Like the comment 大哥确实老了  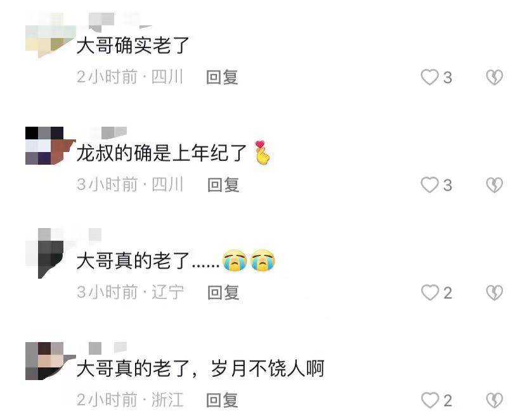tap(430, 77)
